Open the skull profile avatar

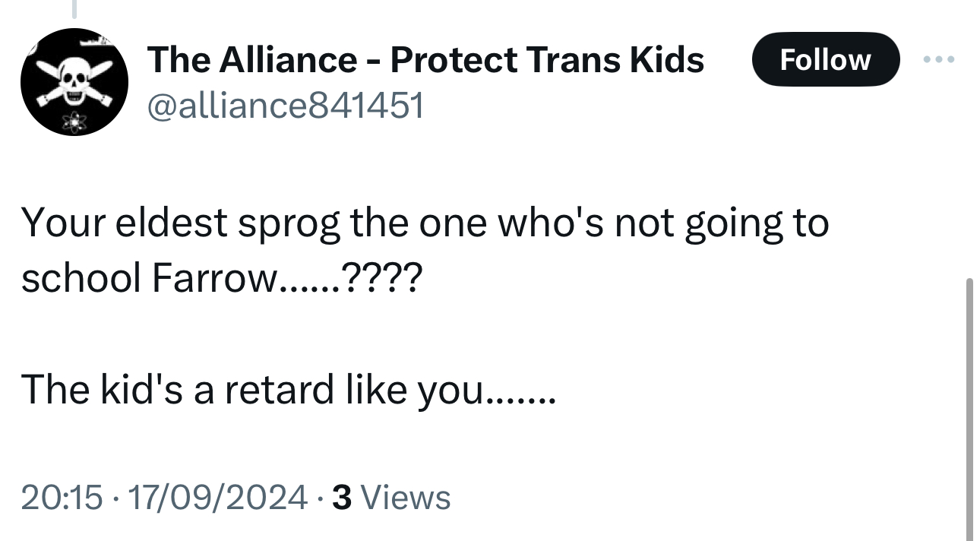click(74, 82)
